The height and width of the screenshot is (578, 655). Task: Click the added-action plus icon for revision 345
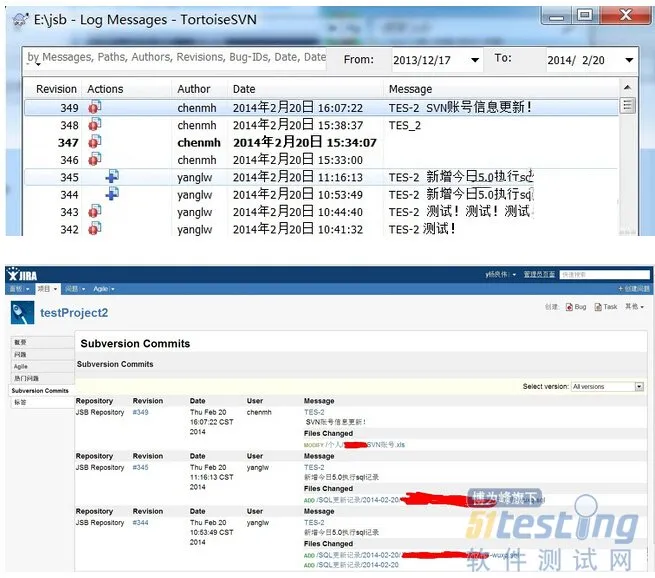coord(112,176)
